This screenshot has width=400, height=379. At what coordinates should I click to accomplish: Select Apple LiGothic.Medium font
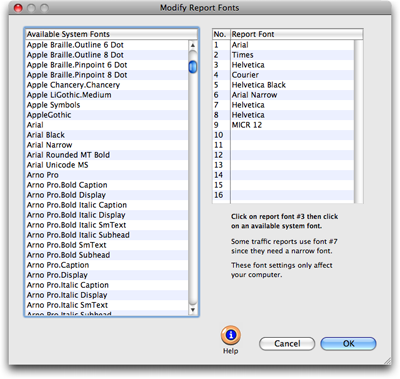coord(107,95)
